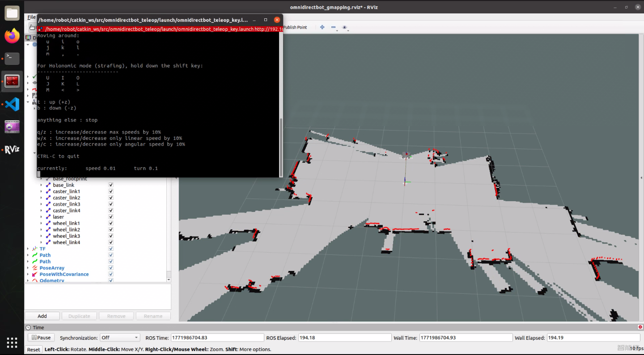644x355 pixels.
Task: Uncheck the laser link checkbox
Action: [111, 217]
